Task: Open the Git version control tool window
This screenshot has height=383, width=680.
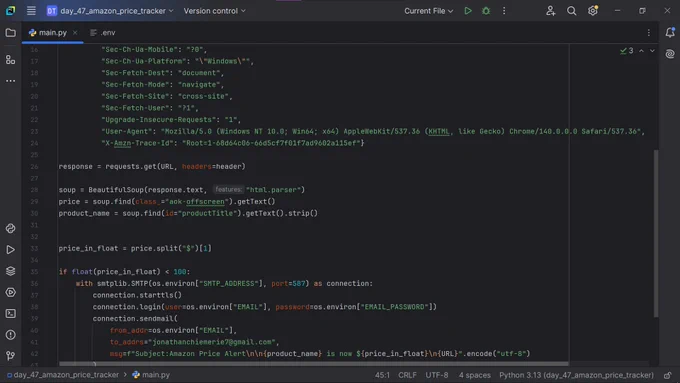Action: 10,356
